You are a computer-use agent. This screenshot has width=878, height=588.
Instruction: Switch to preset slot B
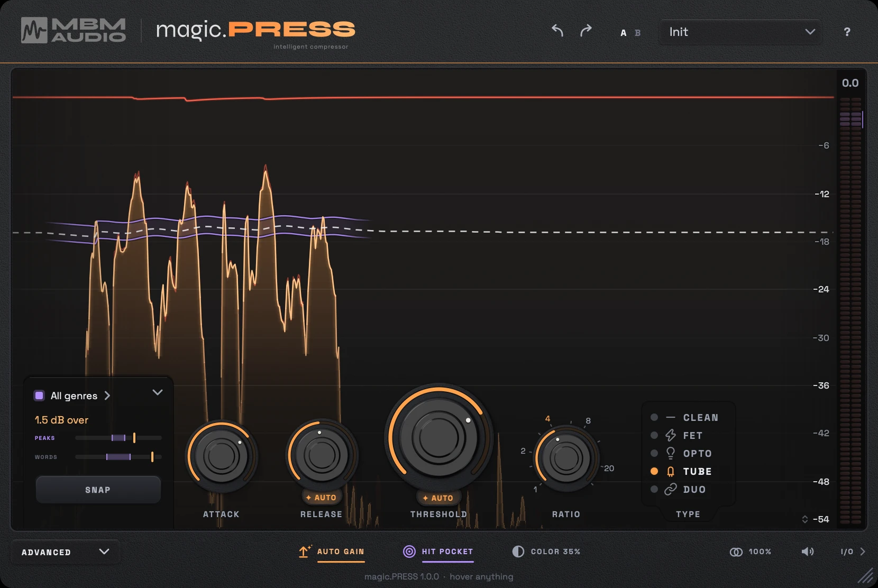click(x=638, y=33)
